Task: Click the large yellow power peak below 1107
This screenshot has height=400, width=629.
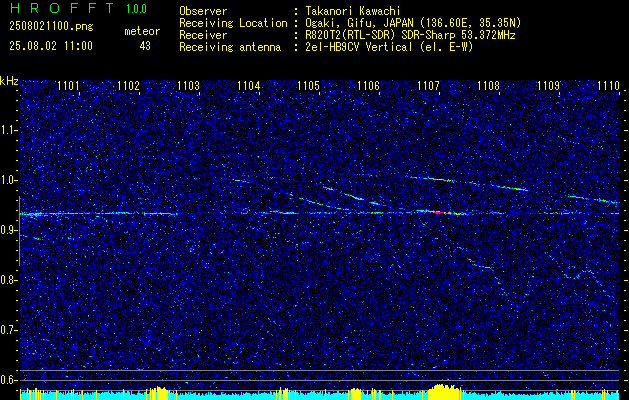Action: pyautogui.click(x=445, y=392)
